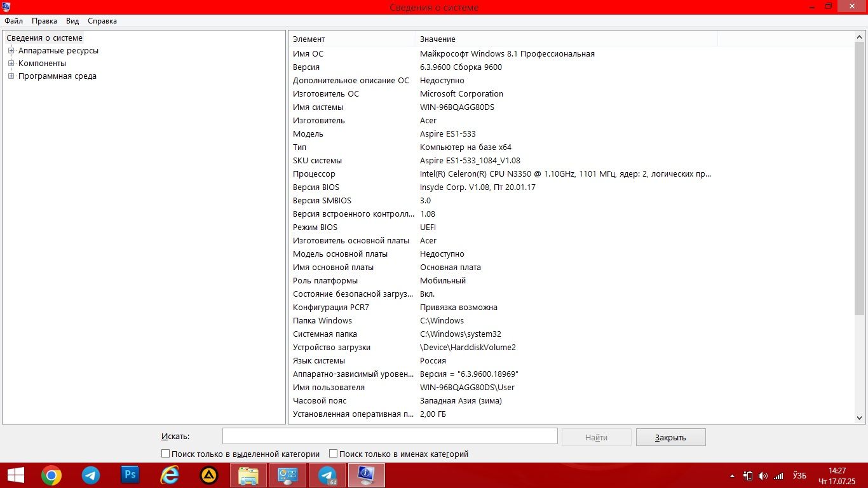This screenshot has height=488, width=868.
Task: Click the vertical scrollbar up arrow
Action: pyautogui.click(x=860, y=37)
